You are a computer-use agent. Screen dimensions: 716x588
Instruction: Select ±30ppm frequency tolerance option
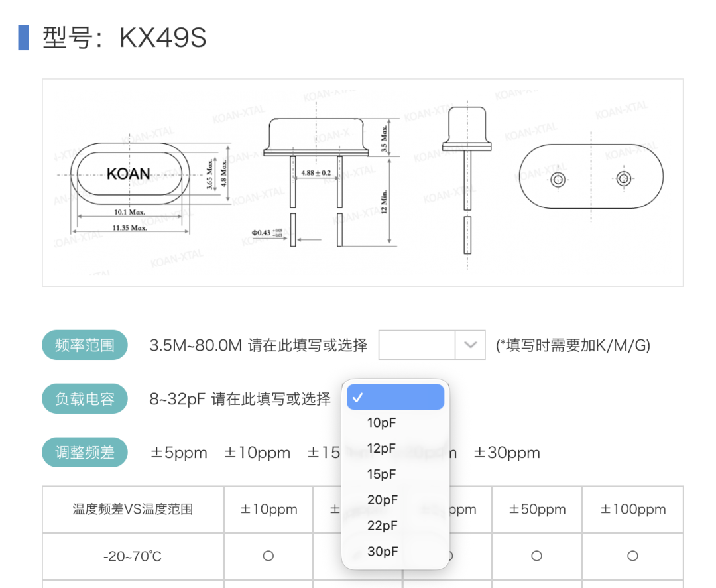(x=507, y=453)
